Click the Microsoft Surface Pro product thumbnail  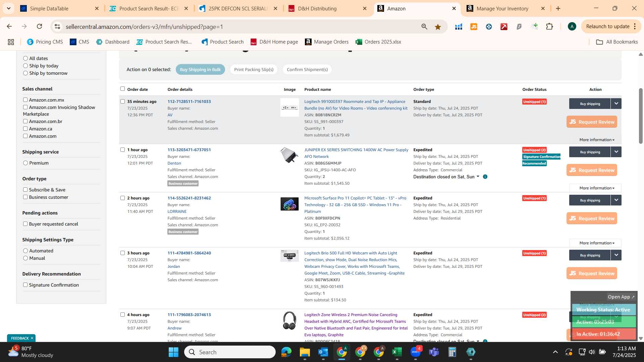coord(289,204)
